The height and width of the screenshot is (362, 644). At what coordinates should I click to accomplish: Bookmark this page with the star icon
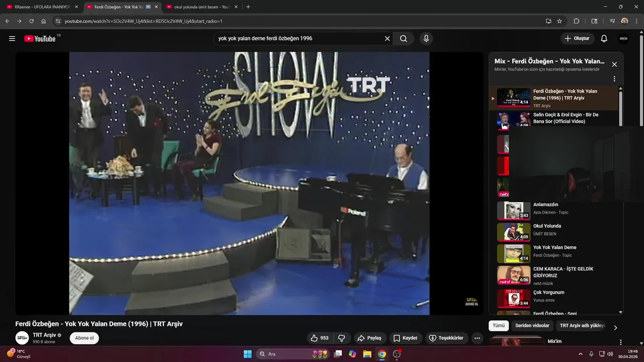coord(559,21)
